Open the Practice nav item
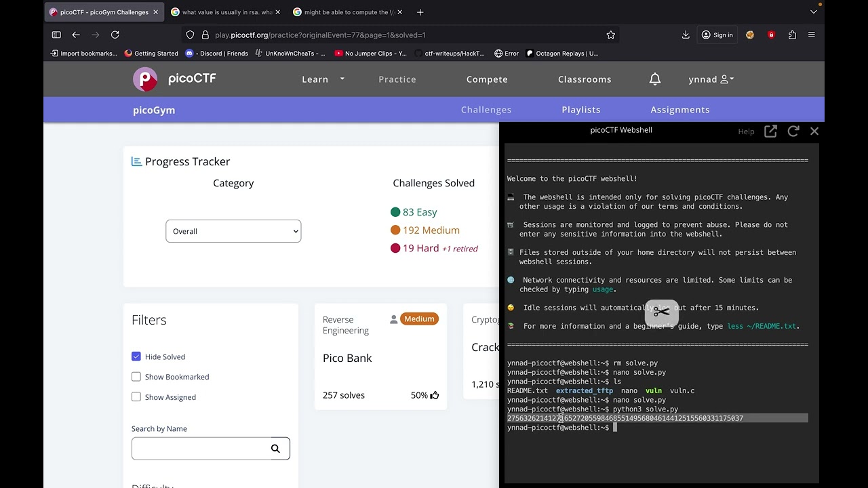Screen dimensions: 868x488 coord(397,79)
